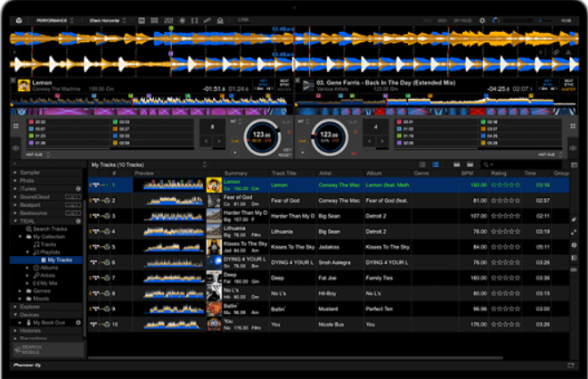Expand the SoundCloud tree item
The image size is (588, 379).
(x=15, y=196)
